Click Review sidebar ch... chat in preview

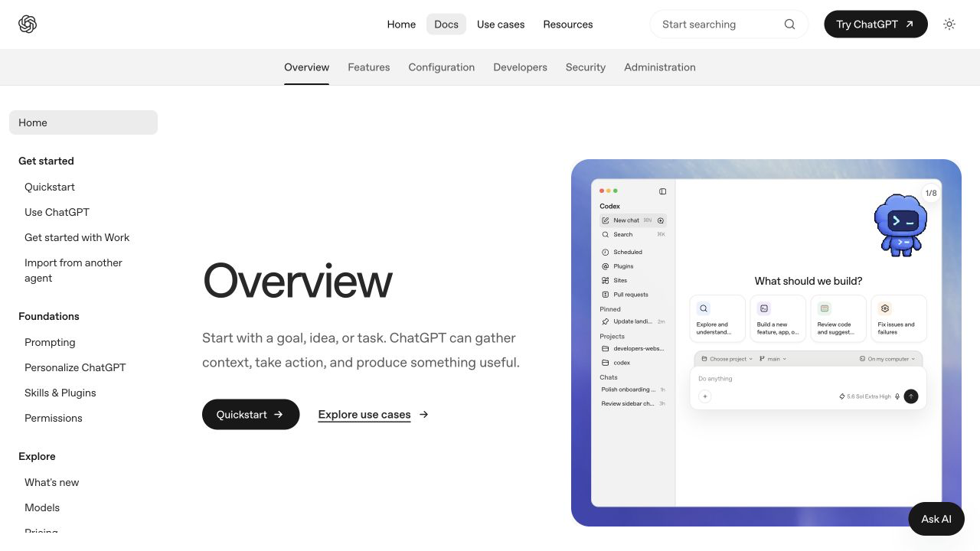point(632,403)
